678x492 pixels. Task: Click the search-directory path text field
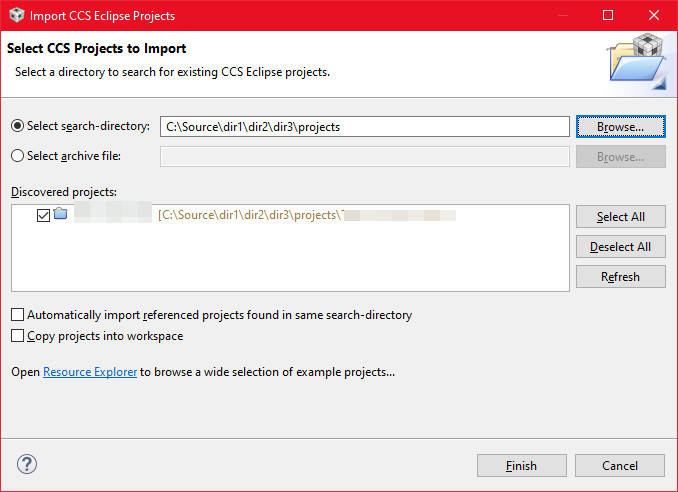point(365,127)
